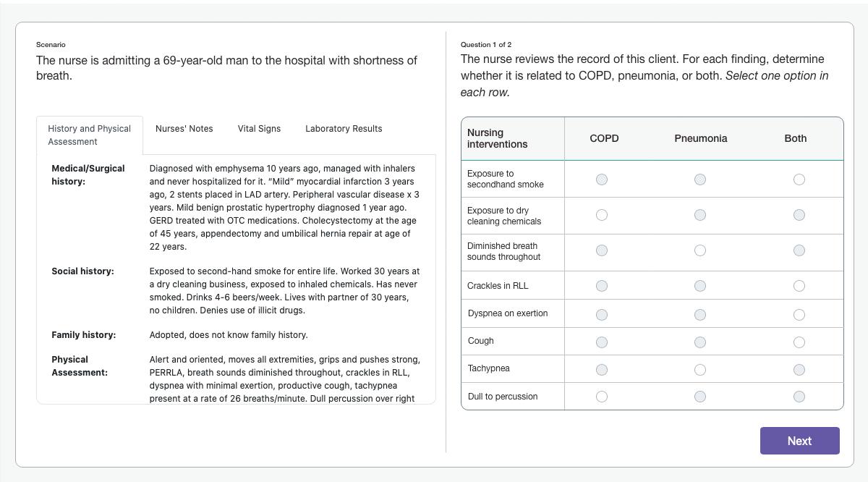This screenshot has width=868, height=482.
Task: Switch to the Vital Signs tab
Action: [x=259, y=129]
